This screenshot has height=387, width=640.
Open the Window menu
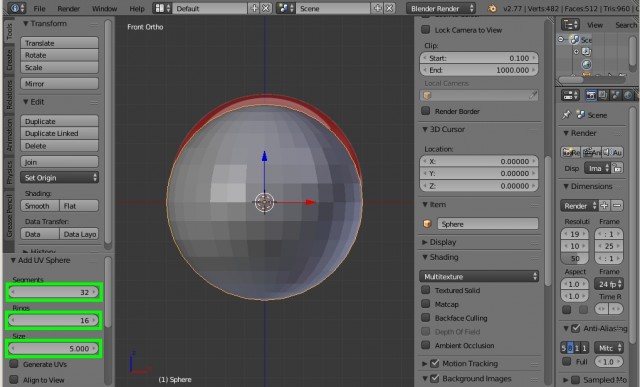pos(104,9)
